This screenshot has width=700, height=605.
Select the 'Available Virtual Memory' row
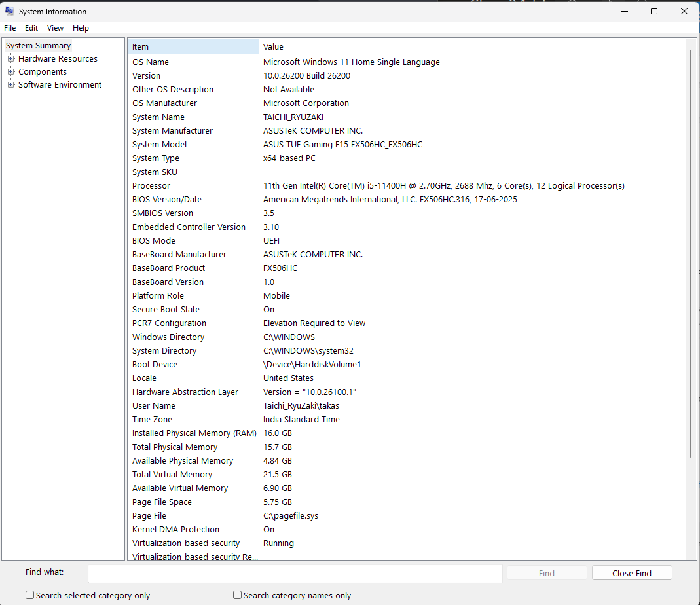click(x=387, y=488)
